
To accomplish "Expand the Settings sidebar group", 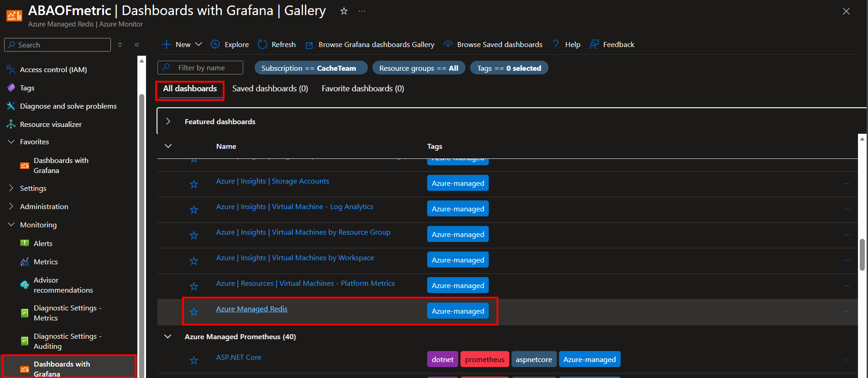I will click(x=11, y=188).
